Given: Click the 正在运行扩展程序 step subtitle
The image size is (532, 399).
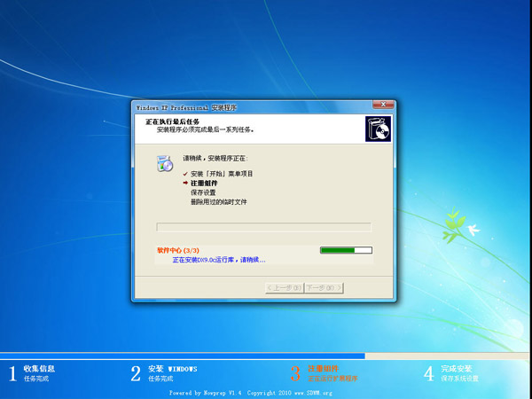Looking at the screenshot, I should [x=332, y=379].
